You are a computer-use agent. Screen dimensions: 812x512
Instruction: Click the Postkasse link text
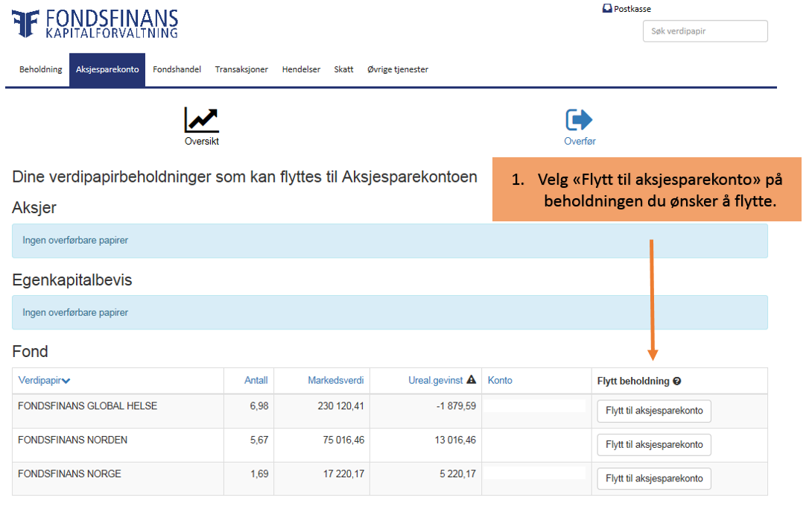point(632,9)
